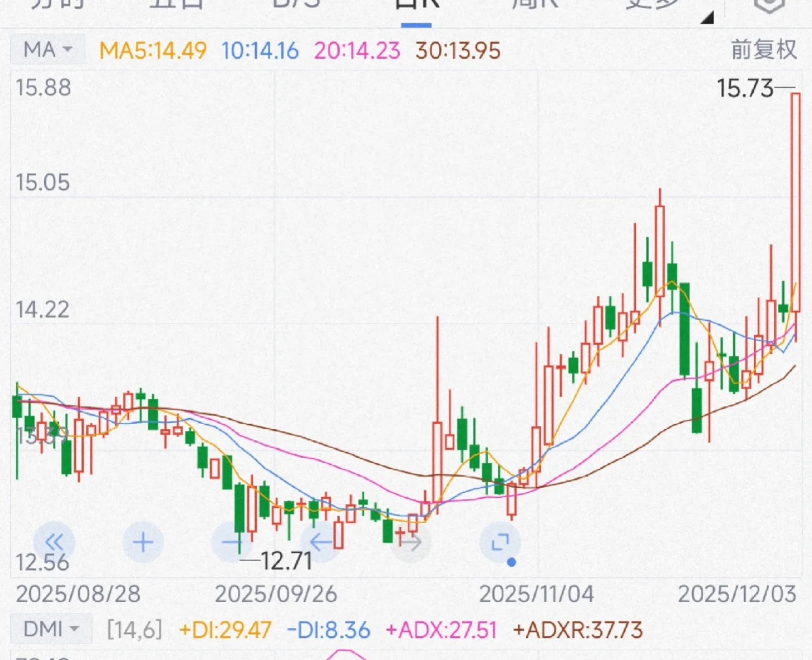
Task: Tap the 12.56 price axis label
Action: [42, 562]
